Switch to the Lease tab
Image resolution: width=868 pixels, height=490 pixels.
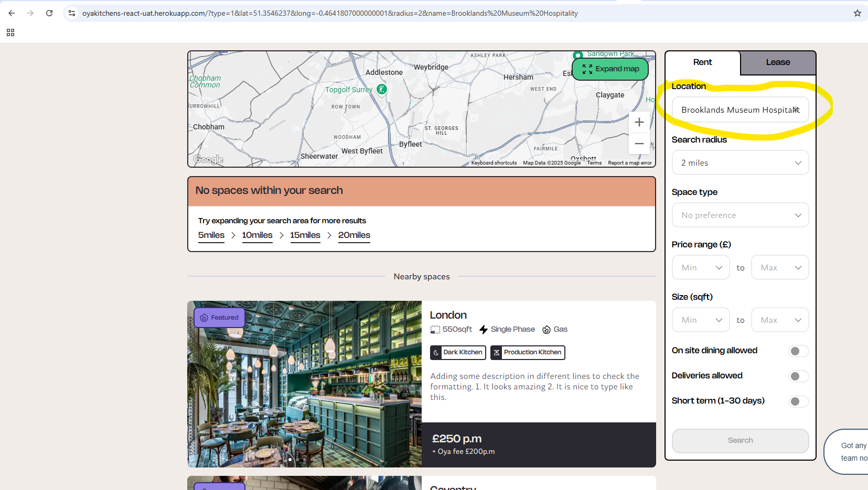click(777, 62)
